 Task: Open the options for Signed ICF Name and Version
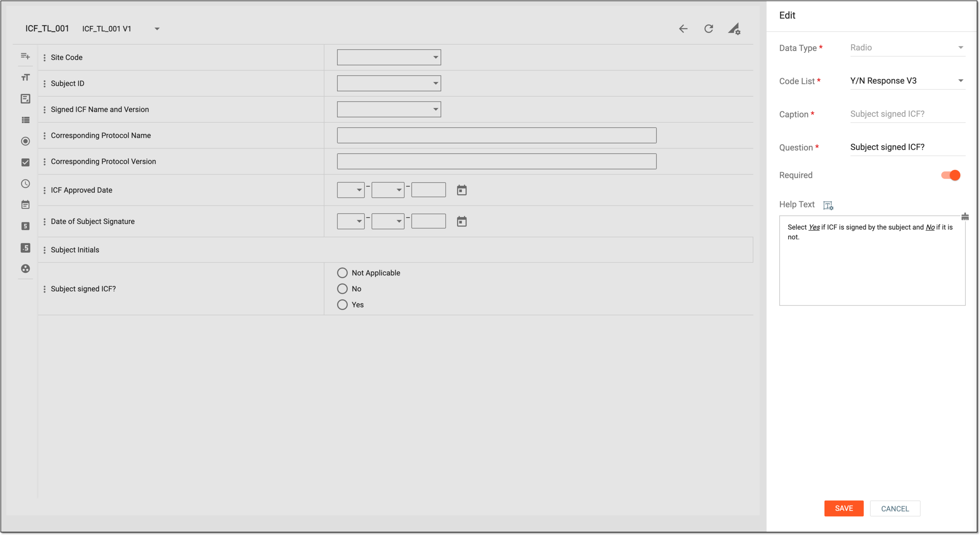click(x=44, y=109)
